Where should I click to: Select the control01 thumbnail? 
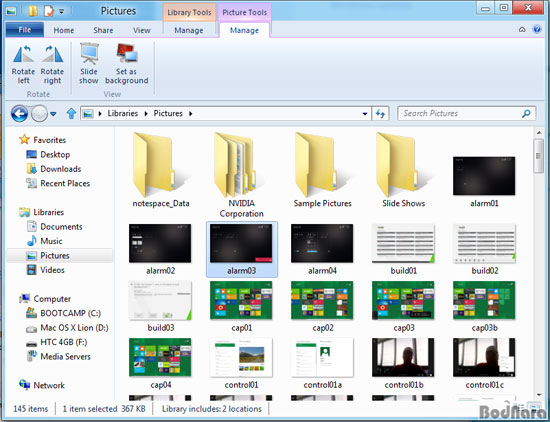click(241, 357)
